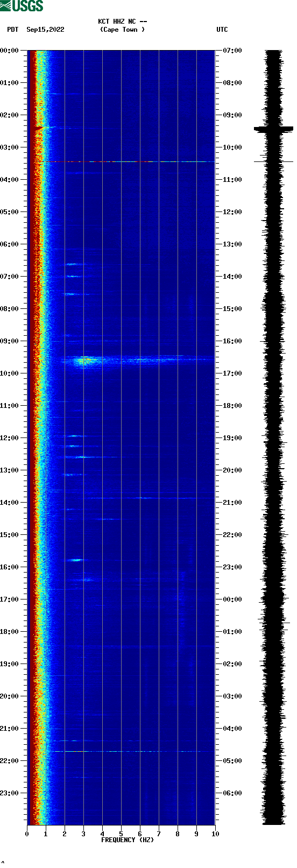Click the UTC timezone label
Screen dimensions: 297x868
click(222, 30)
